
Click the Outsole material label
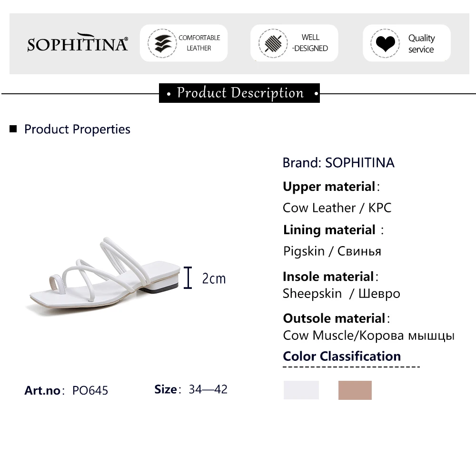pyautogui.click(x=334, y=318)
